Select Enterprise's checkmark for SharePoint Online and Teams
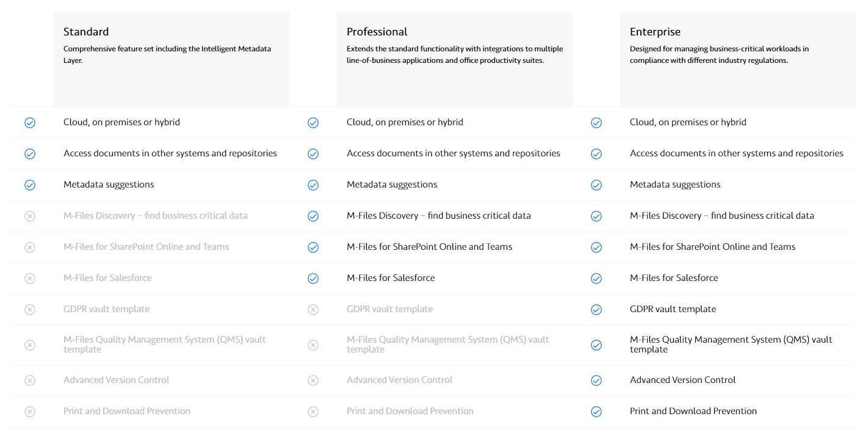Image resolution: width=868 pixels, height=441 pixels. coord(596,247)
